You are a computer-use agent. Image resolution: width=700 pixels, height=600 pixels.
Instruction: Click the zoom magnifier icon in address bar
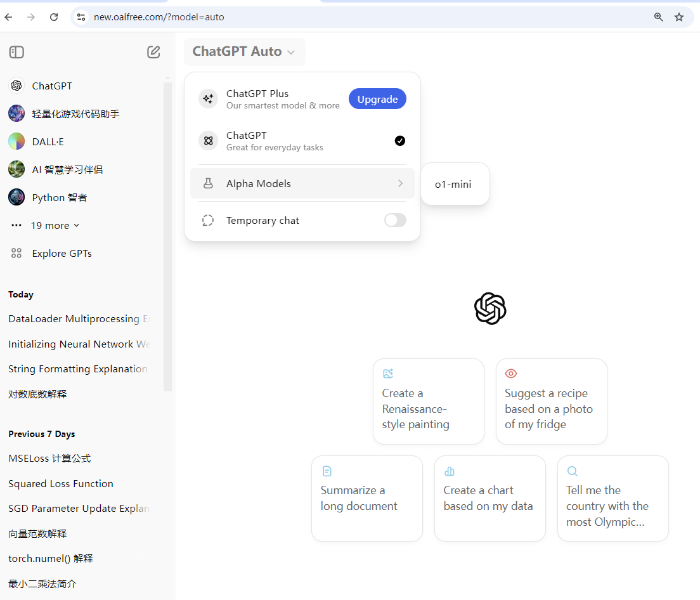pyautogui.click(x=659, y=17)
